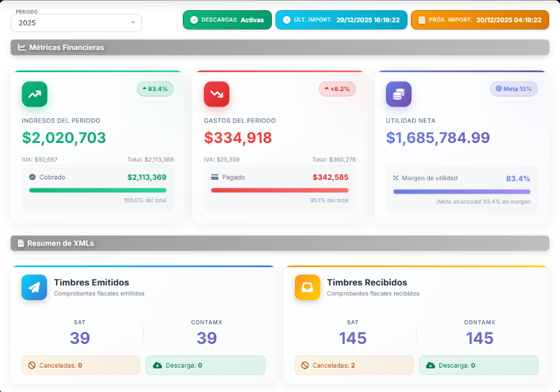Image resolution: width=560 pixels, height=392 pixels.
Task: Collapse the Métricas Financieras section header
Action: pyautogui.click(x=279, y=47)
